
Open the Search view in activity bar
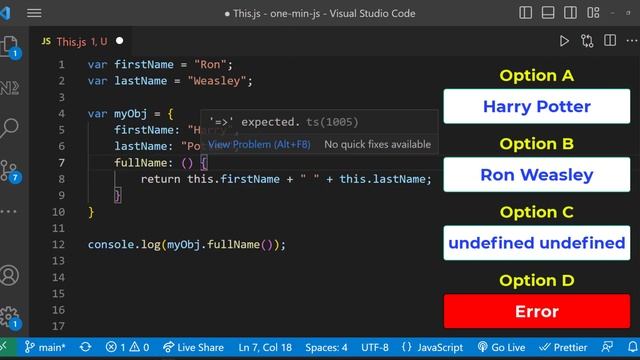coord(10,128)
